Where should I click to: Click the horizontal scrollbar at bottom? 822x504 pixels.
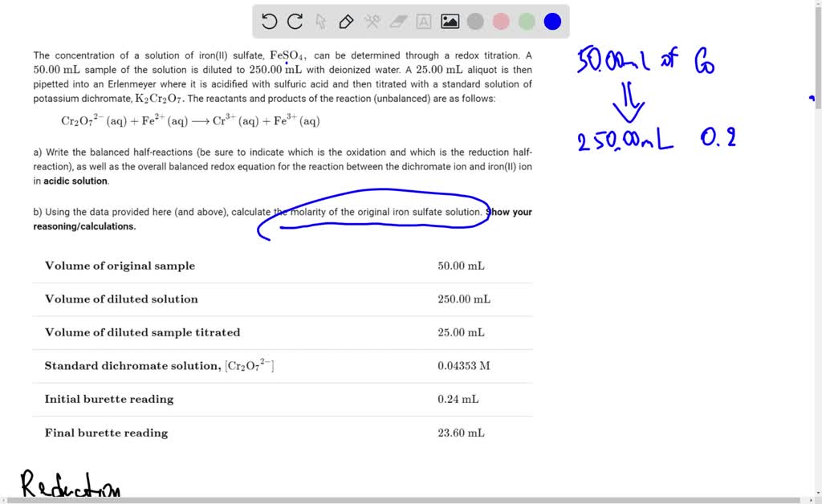point(404,500)
